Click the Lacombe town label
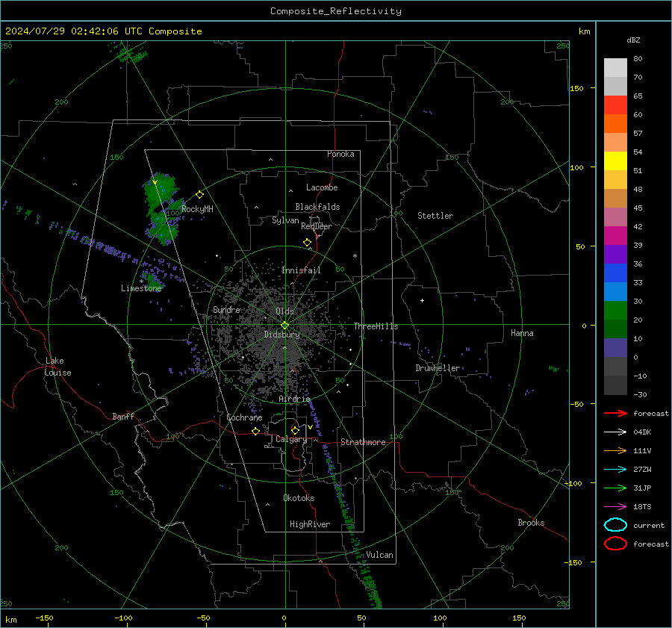 [322, 187]
